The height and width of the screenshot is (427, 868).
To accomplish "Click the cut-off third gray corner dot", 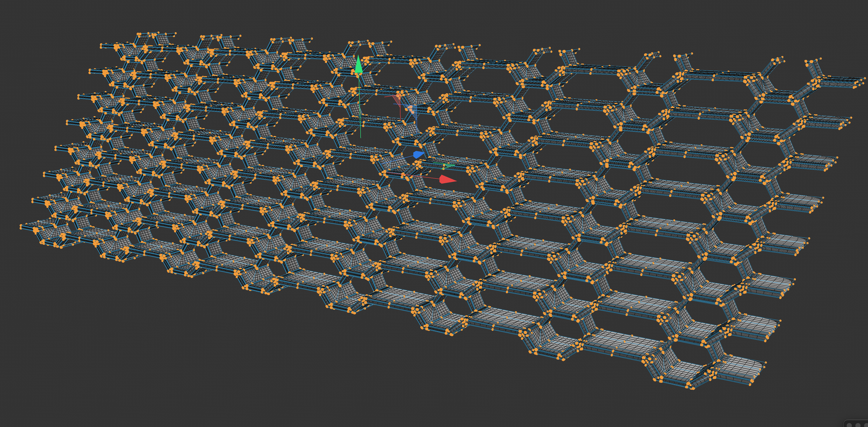I will pos(866,425).
